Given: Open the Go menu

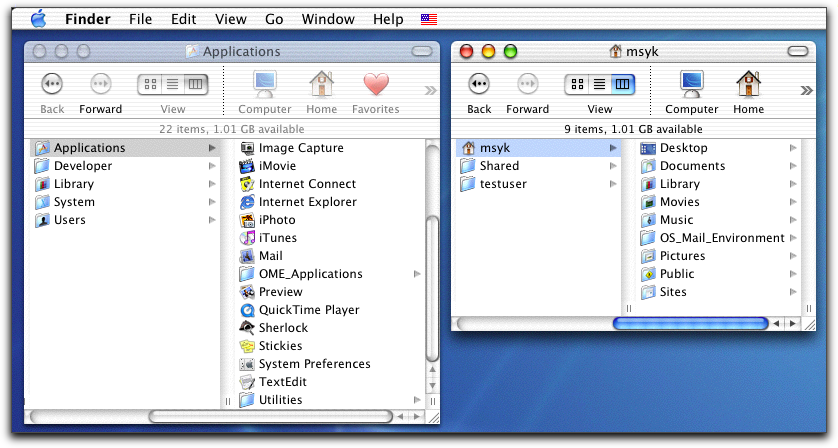Looking at the screenshot, I should pyautogui.click(x=274, y=19).
